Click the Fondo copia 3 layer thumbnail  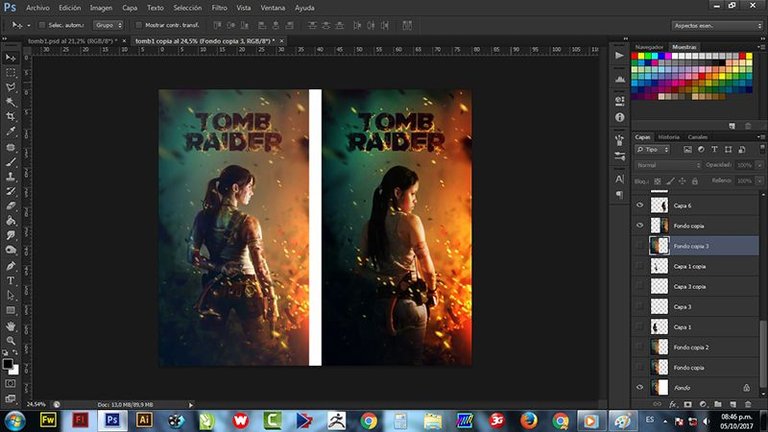click(659, 246)
